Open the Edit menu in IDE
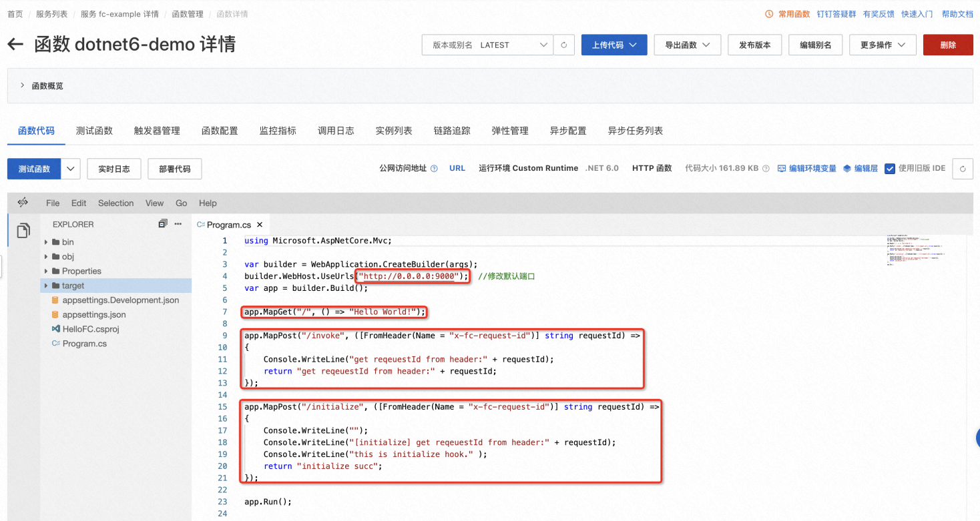This screenshot has height=521, width=980. [79, 203]
